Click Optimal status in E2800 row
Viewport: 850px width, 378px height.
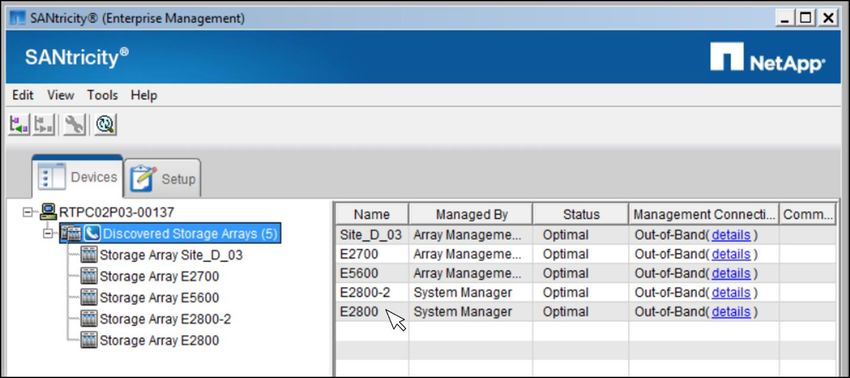tap(581, 311)
